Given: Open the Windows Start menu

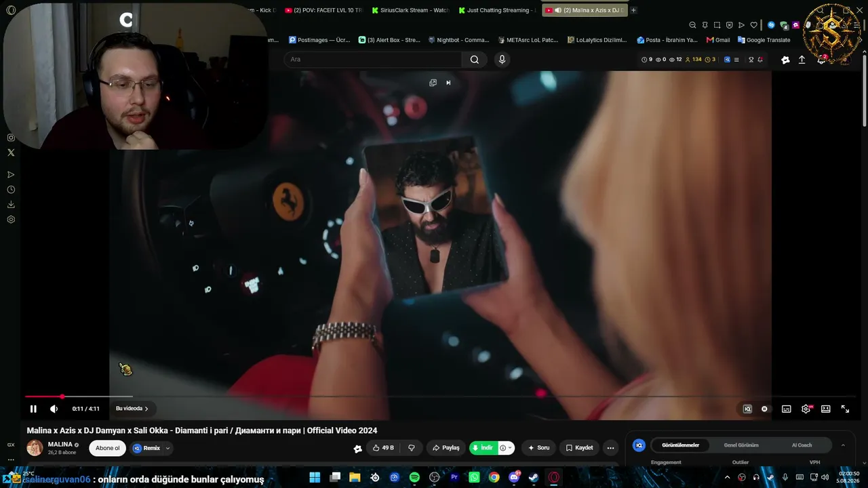Looking at the screenshot, I should click(x=315, y=477).
